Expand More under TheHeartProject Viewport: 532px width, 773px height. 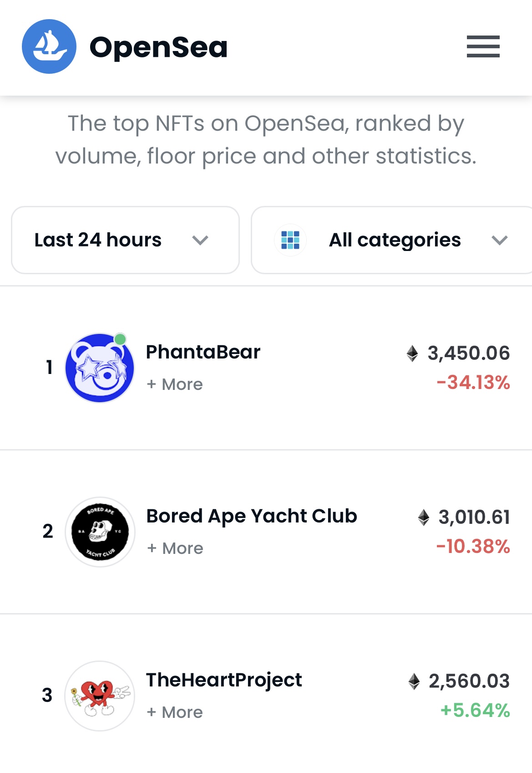click(175, 712)
